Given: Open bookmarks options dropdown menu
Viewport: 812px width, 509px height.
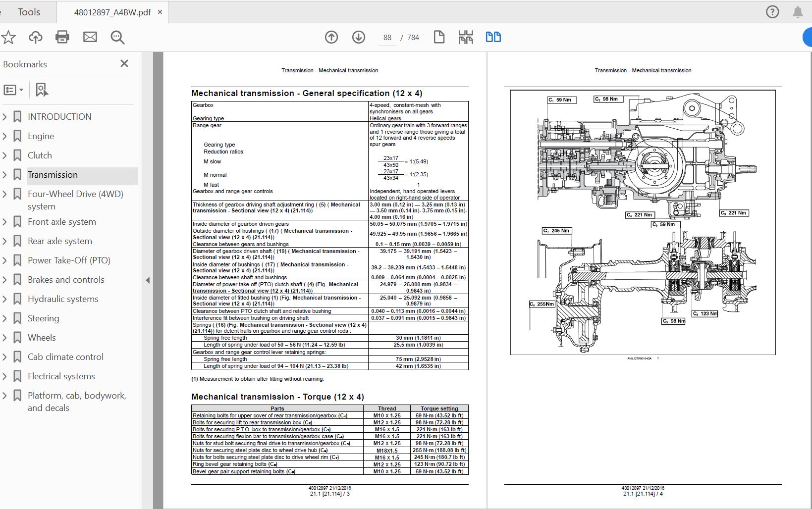Looking at the screenshot, I should tap(13, 90).
